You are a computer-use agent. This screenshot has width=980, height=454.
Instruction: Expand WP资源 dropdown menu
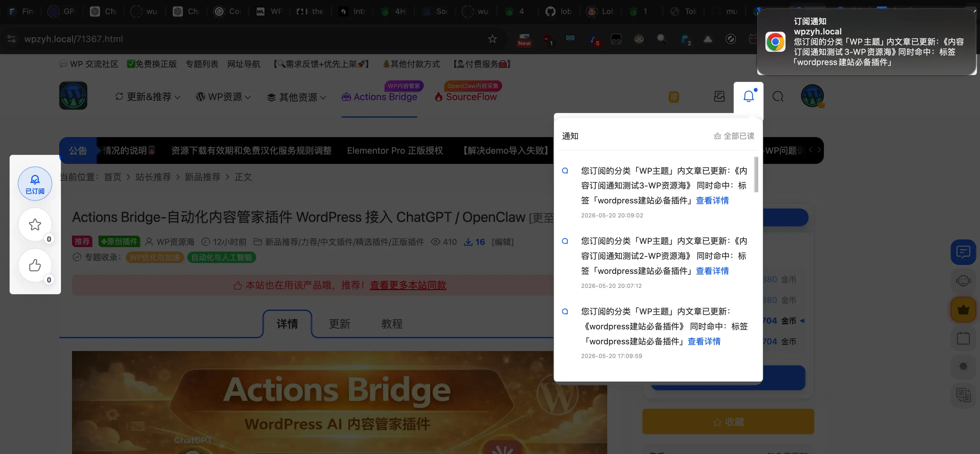pyautogui.click(x=223, y=97)
